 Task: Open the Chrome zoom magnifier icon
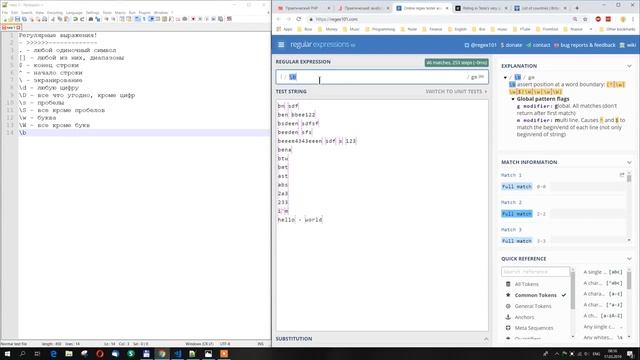(x=575, y=19)
